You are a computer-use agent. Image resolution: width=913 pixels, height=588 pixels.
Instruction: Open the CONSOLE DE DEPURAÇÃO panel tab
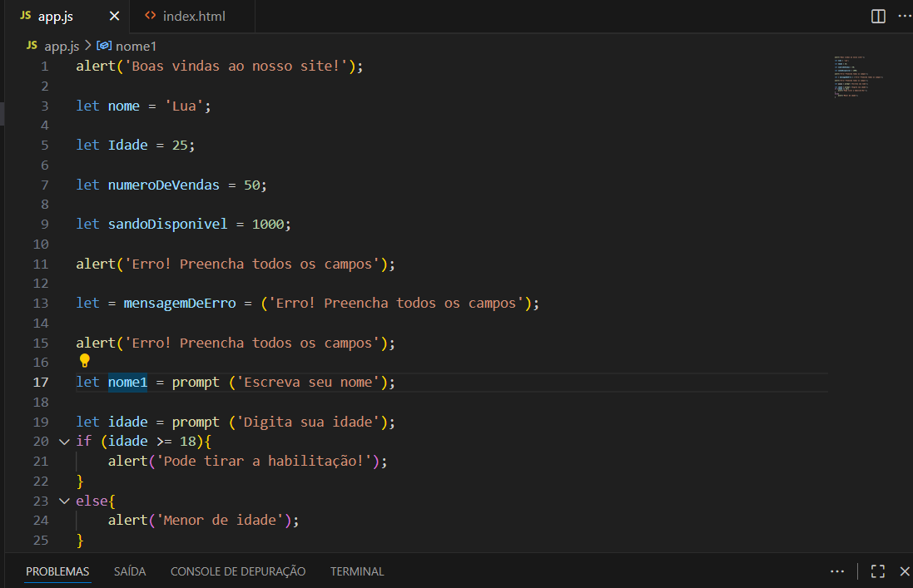pos(238,571)
